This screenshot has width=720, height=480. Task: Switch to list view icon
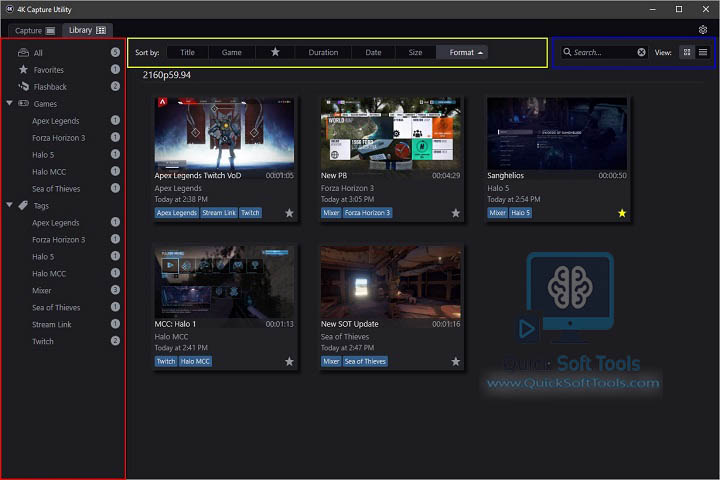[x=703, y=52]
